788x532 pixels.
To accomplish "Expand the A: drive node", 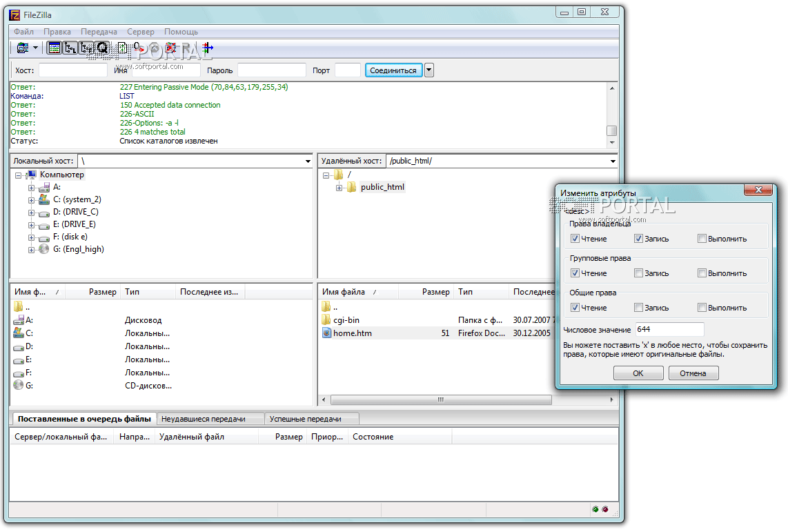I will point(31,188).
